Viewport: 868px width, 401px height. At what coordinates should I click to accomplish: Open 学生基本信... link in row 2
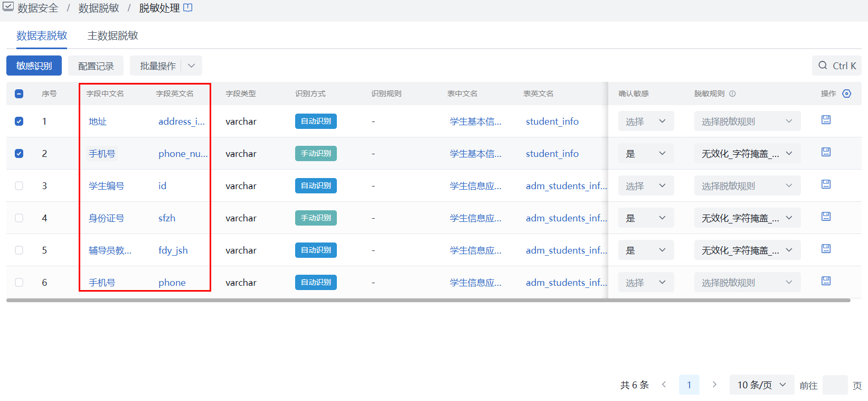click(476, 154)
